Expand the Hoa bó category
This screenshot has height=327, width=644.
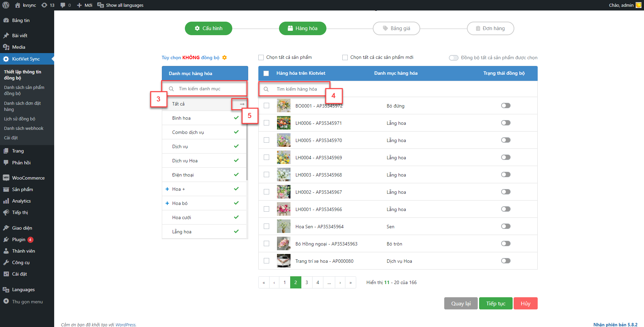coord(167,203)
